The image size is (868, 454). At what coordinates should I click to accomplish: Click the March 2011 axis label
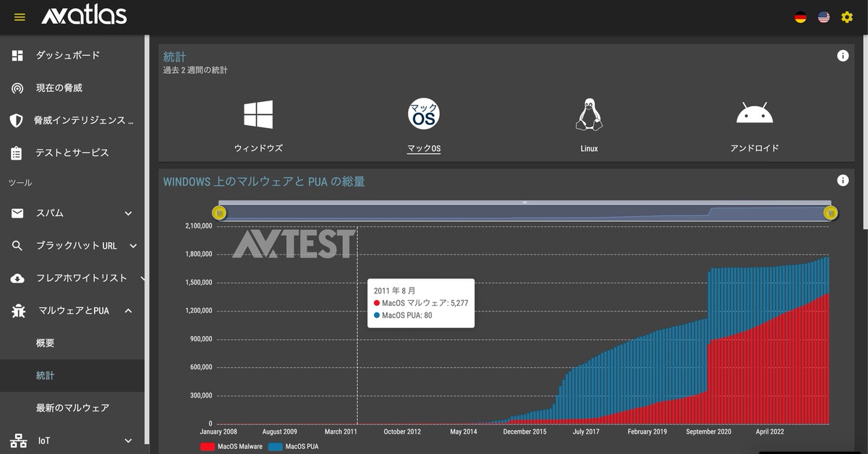tap(341, 432)
